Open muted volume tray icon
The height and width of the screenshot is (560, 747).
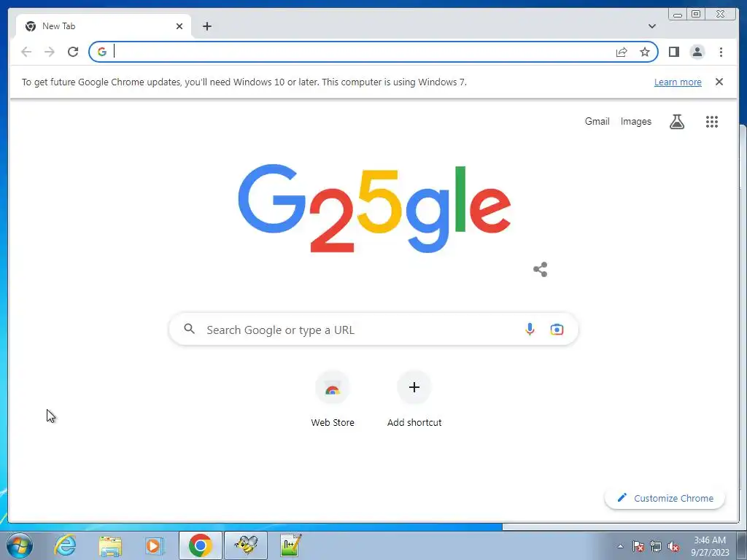click(673, 547)
